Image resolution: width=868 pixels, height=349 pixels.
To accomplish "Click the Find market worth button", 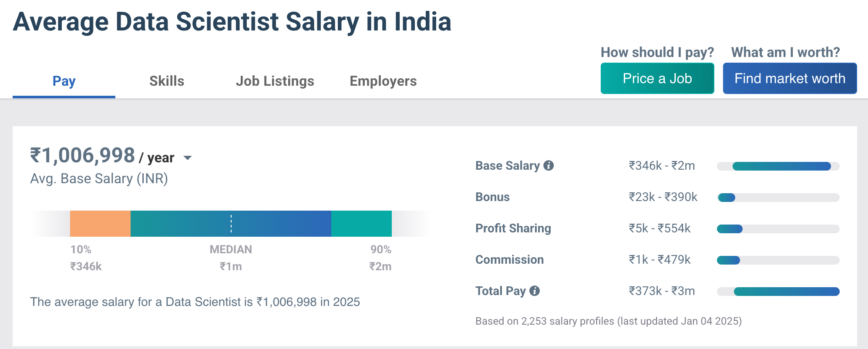I will [x=789, y=78].
